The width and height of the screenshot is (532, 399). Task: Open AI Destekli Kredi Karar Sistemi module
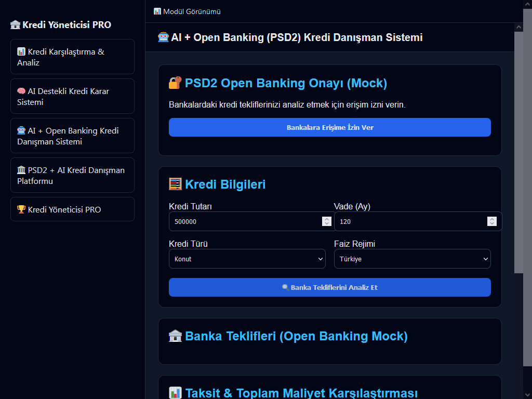(x=72, y=97)
